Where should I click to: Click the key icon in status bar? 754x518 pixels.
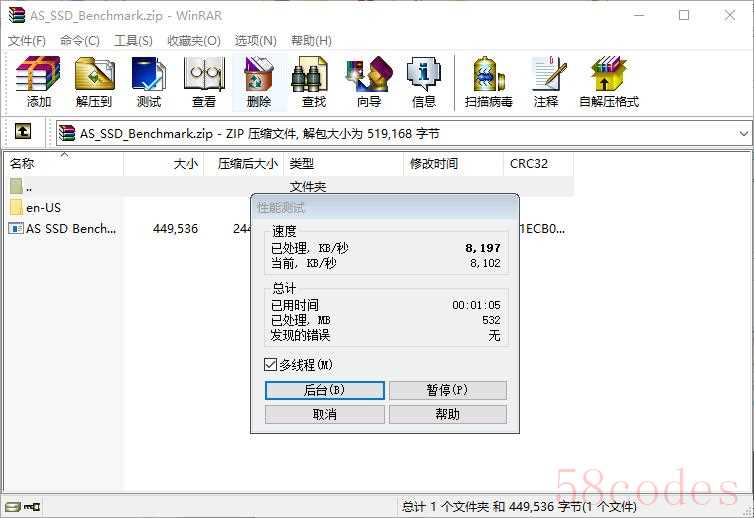coord(32,506)
